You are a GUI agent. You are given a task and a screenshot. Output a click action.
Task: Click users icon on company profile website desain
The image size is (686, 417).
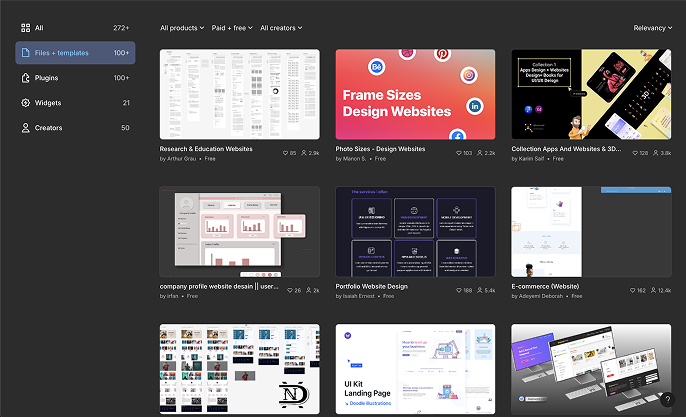308,291
